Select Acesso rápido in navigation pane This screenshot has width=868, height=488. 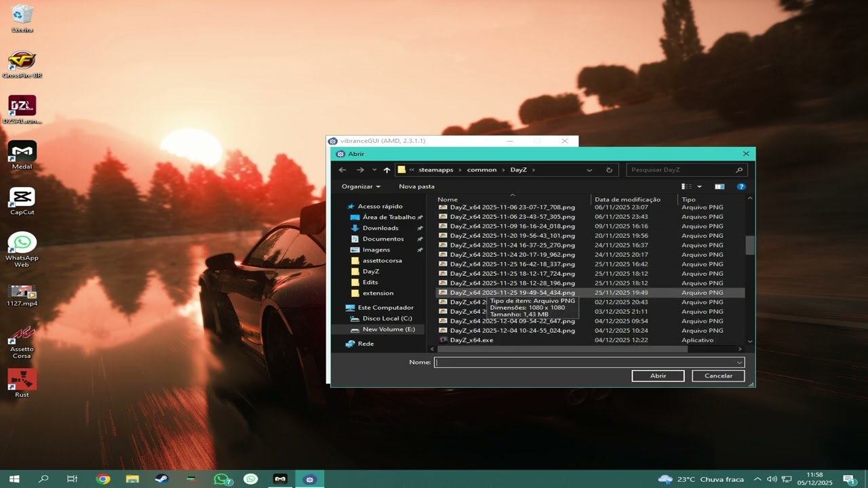[x=380, y=206]
